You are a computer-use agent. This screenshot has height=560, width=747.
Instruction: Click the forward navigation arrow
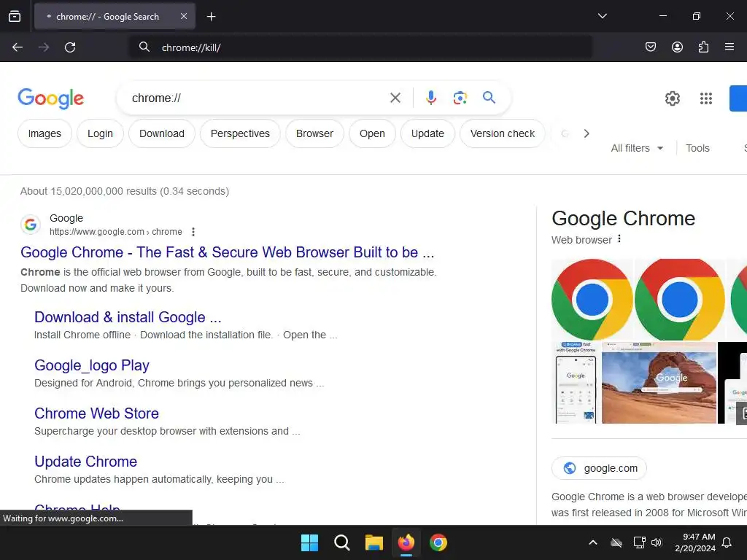[x=44, y=47]
